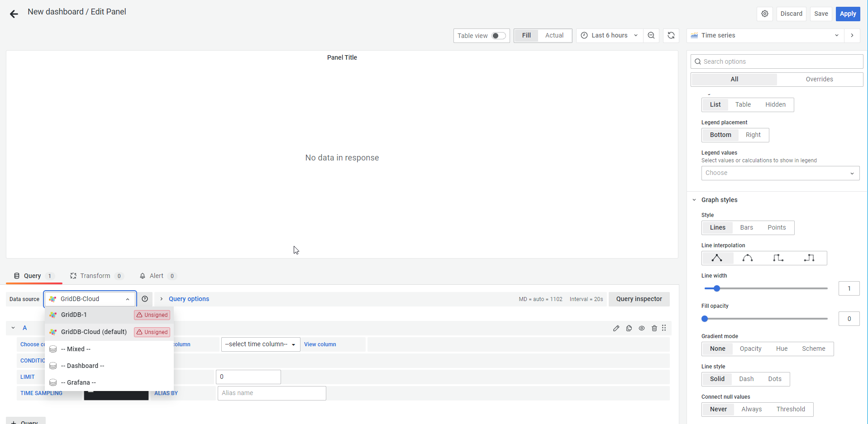
Task: Refresh the dashboard with the refresh icon
Action: [x=671, y=35]
